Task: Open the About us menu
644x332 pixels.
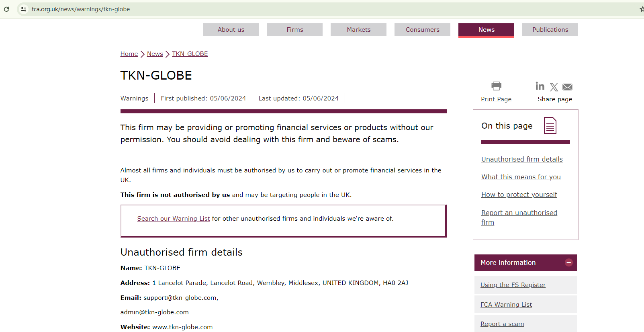Action: pyautogui.click(x=231, y=30)
